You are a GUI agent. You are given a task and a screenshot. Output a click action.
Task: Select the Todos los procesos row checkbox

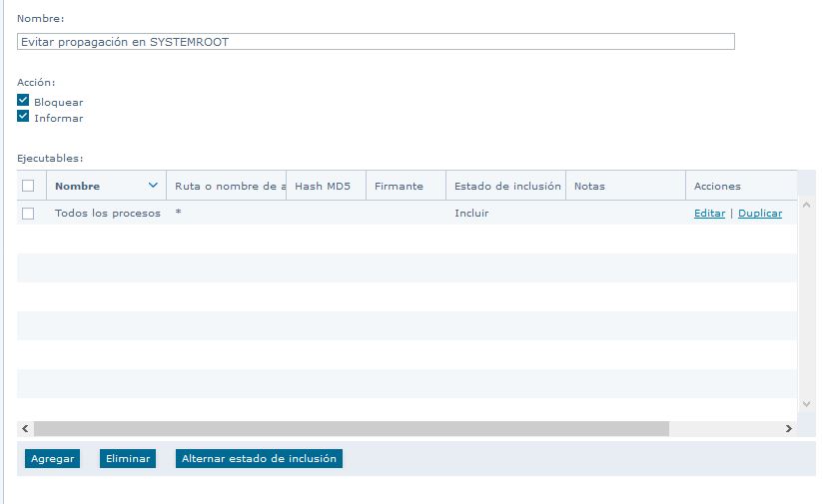pyautogui.click(x=28, y=214)
